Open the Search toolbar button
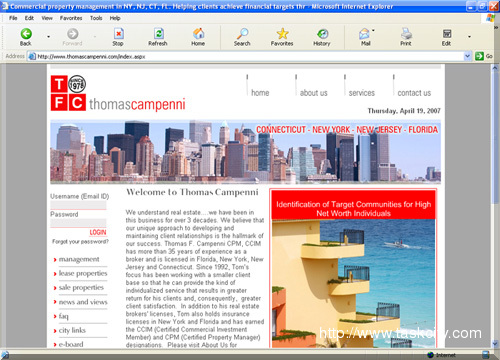The width and height of the screenshot is (500, 360). point(242,37)
